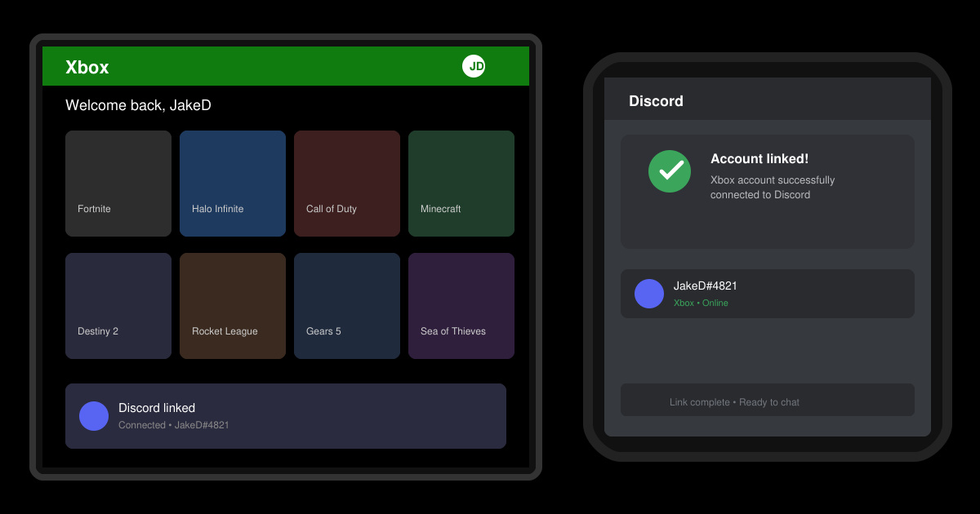The width and height of the screenshot is (980, 514).
Task: Select the Call of Duty game tile
Action: point(347,184)
